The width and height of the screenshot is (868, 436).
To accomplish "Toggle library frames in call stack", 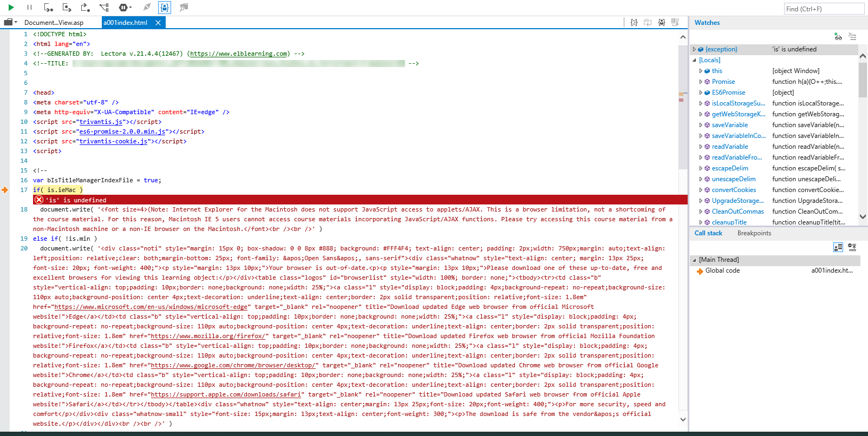I will click(x=838, y=247).
